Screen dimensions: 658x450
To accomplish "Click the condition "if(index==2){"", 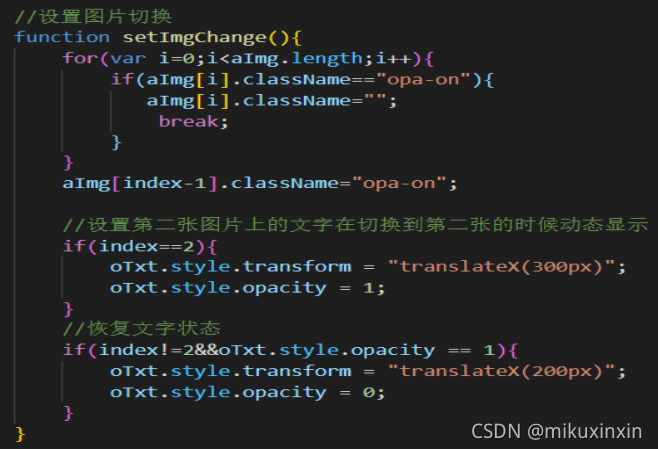I will 140,246.
